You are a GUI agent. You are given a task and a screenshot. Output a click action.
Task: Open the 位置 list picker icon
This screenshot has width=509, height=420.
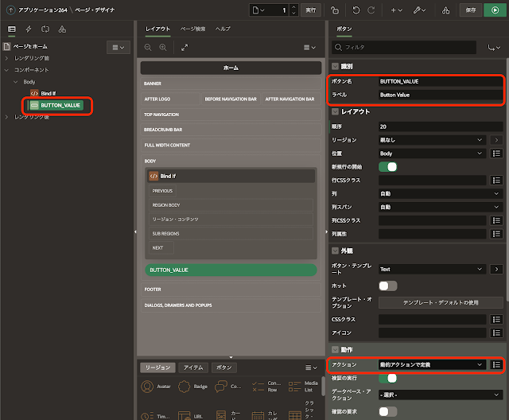point(496,154)
